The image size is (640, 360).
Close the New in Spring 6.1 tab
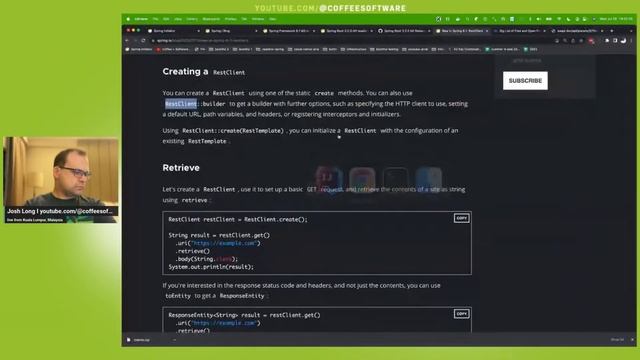[487, 31]
